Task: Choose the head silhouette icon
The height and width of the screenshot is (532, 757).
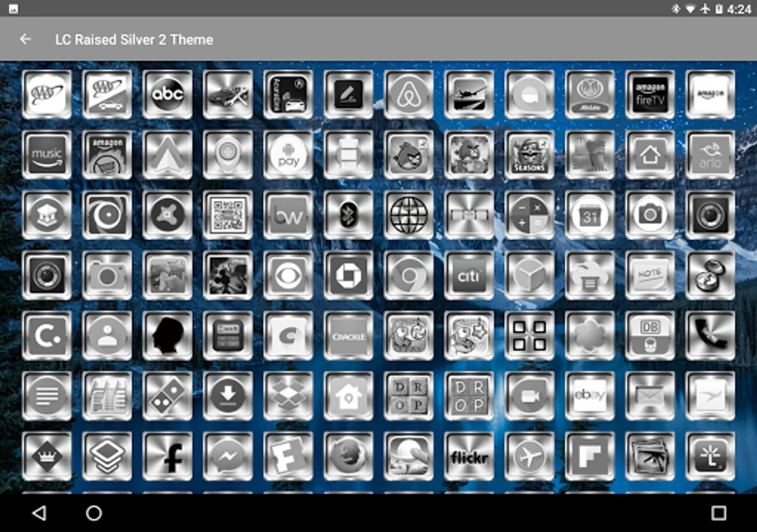Action: (167, 336)
